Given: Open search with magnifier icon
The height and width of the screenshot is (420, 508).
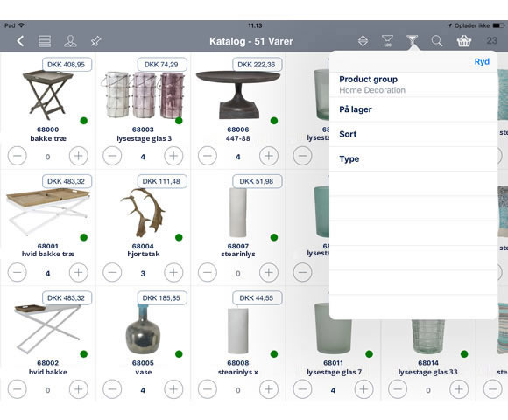Looking at the screenshot, I should (437, 41).
